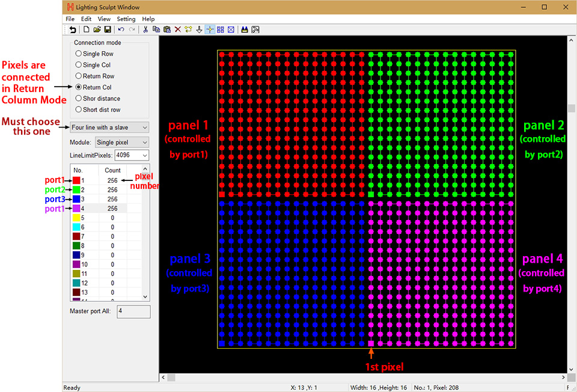This screenshot has height=392, width=577.
Task: Delete with the red X icon
Action: pos(178,29)
